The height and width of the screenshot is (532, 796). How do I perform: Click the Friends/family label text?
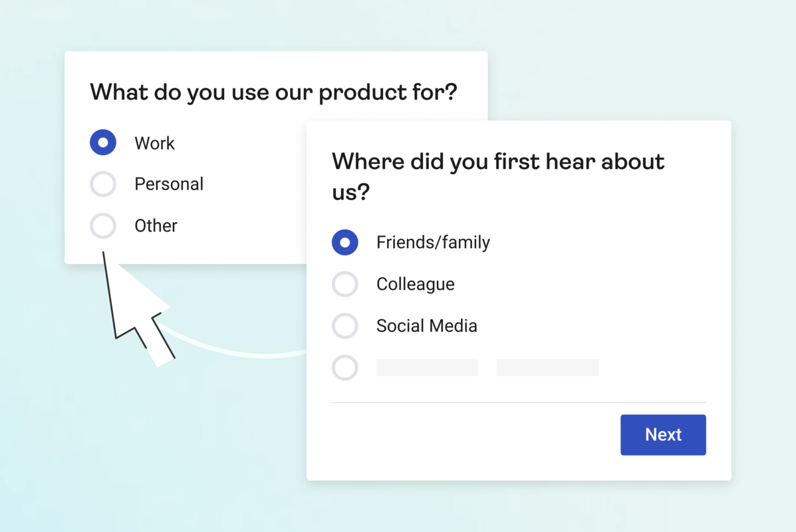click(433, 242)
